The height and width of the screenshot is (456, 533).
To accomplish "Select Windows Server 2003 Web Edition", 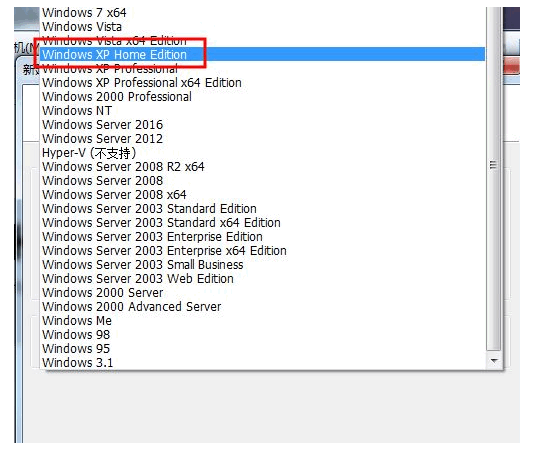I will (x=263, y=278).
